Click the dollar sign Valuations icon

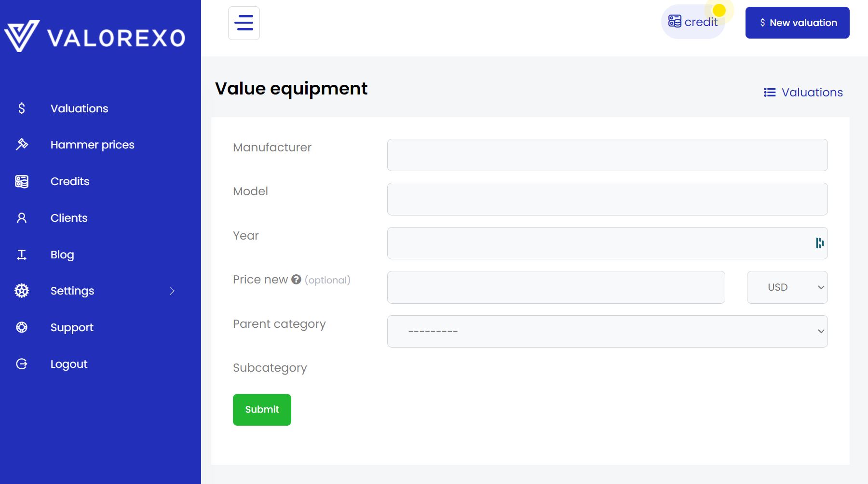pos(22,108)
